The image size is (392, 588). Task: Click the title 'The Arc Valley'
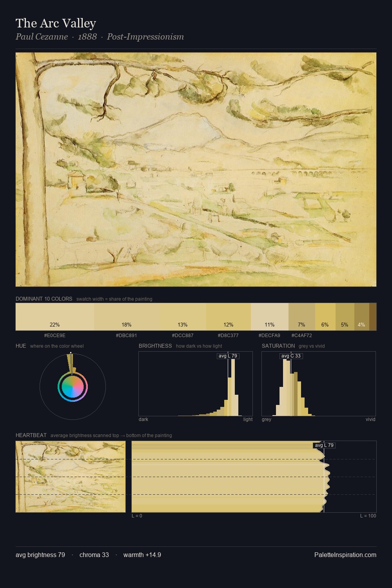pyautogui.click(x=56, y=23)
